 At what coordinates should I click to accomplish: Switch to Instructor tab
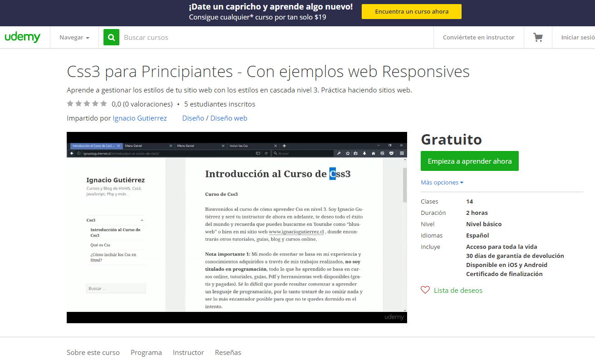(188, 352)
